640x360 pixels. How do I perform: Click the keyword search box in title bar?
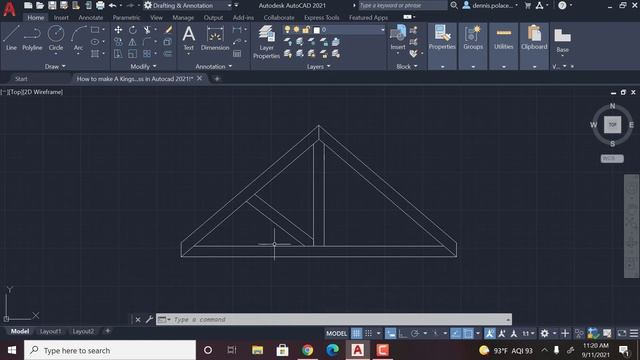402,5
